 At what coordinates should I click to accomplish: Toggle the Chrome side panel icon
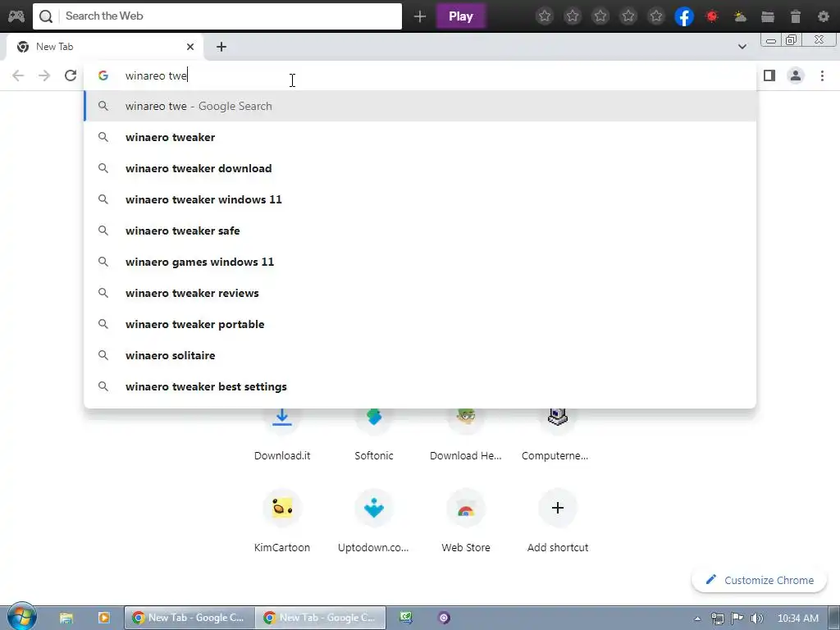click(769, 75)
